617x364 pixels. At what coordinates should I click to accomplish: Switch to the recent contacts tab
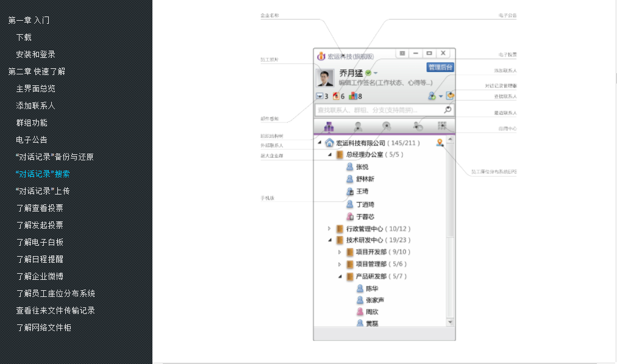(418, 126)
